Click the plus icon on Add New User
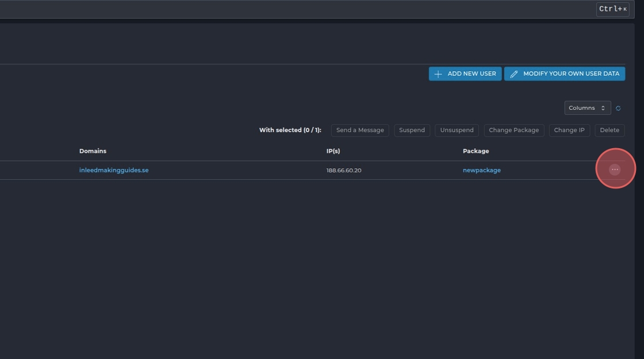Viewport: 644px width, 359px height. pos(438,74)
